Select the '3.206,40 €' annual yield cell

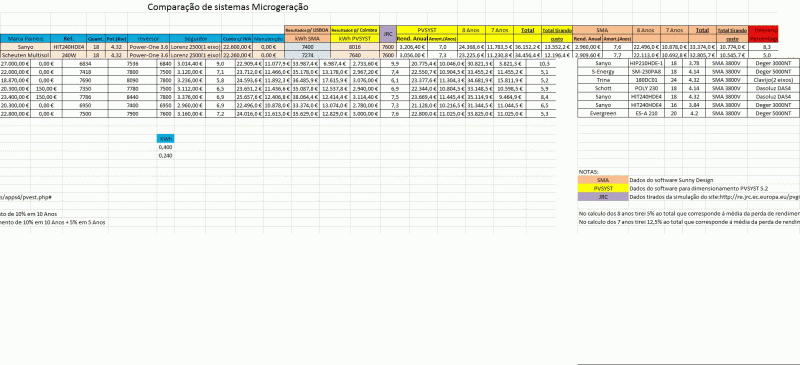pos(412,46)
